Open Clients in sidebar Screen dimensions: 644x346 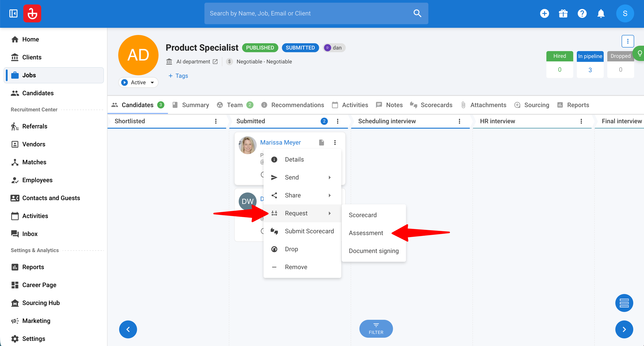(54, 57)
